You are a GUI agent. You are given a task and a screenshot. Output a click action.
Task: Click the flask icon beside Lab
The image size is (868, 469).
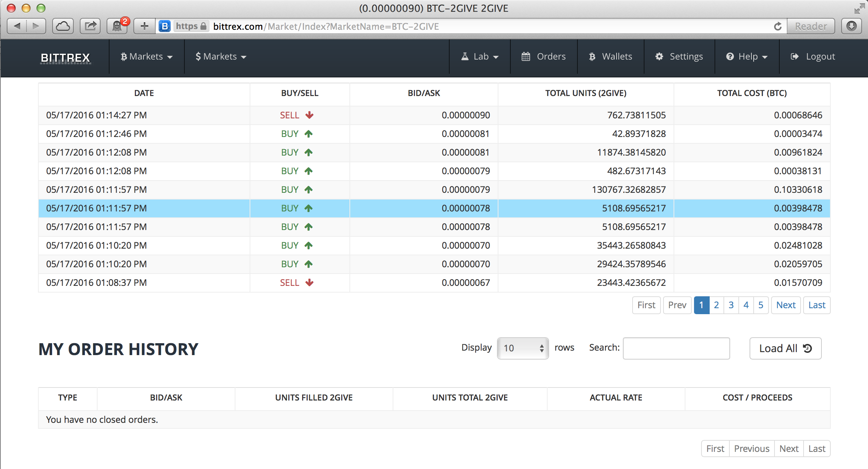click(465, 57)
